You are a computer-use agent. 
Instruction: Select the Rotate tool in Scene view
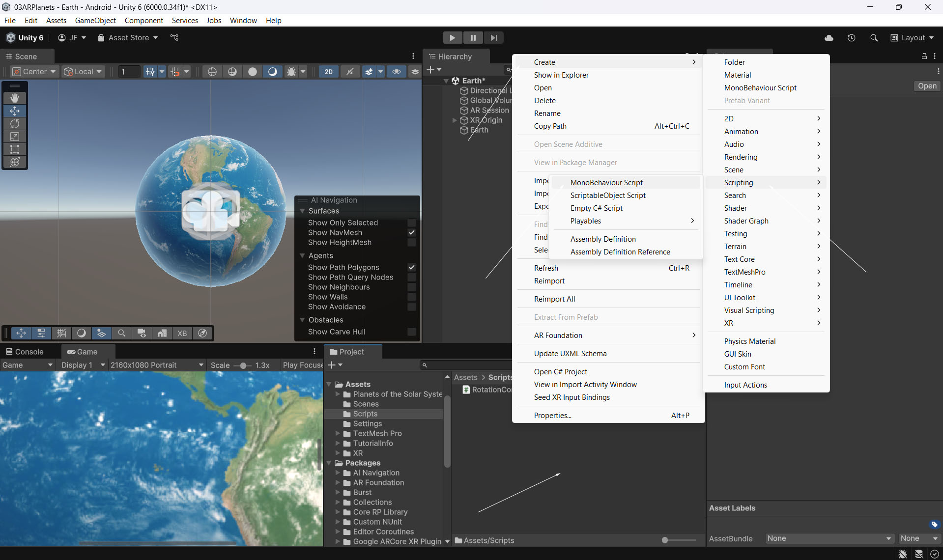click(15, 124)
